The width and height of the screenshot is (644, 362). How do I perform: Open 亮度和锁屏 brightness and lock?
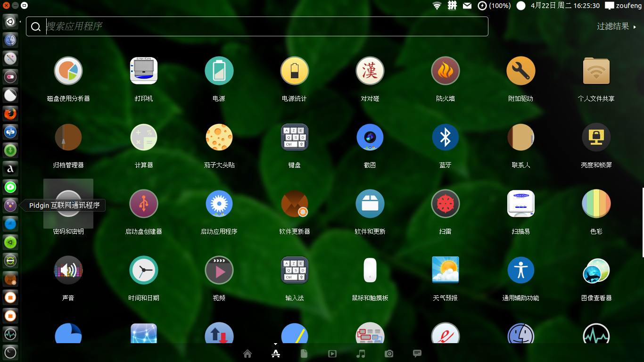[x=596, y=137]
